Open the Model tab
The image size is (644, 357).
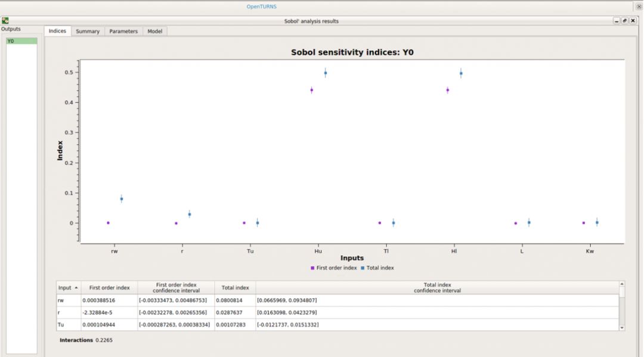pyautogui.click(x=155, y=31)
